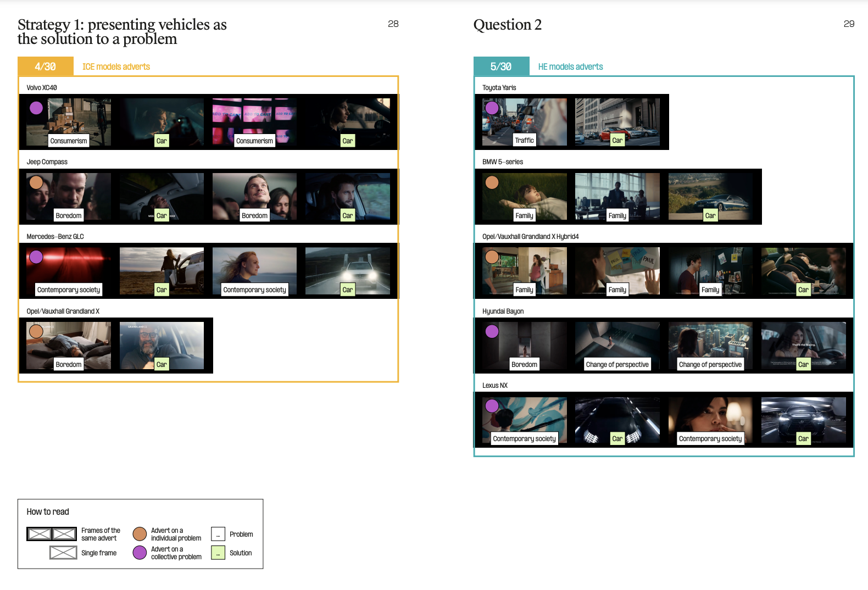Open the BMW 5-series office Family frame
This screenshot has height=590, width=868.
[617, 197]
